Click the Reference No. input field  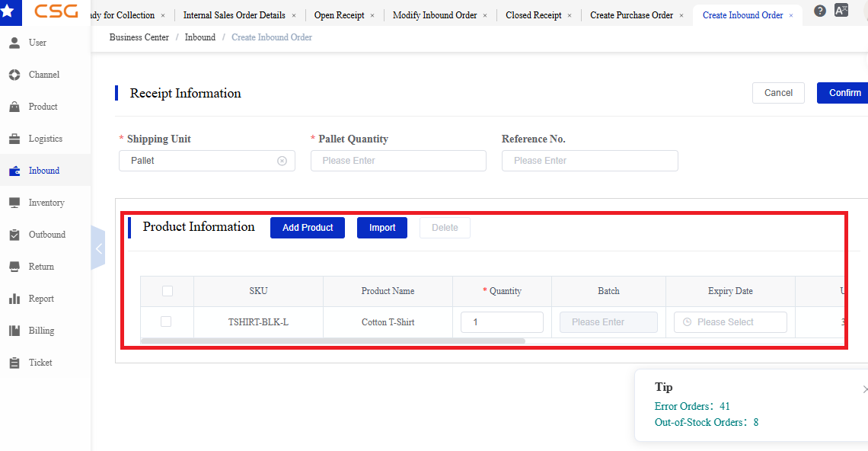coord(589,161)
